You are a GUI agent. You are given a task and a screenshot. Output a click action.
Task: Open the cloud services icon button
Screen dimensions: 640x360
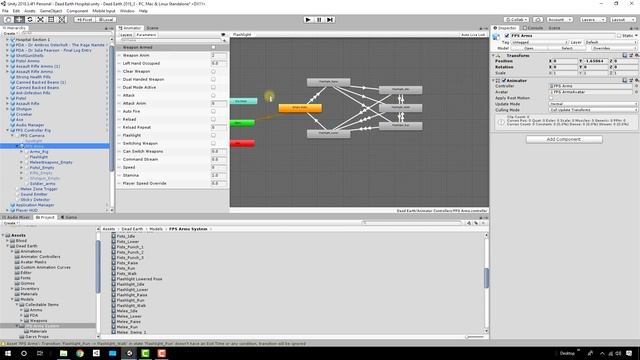(538, 20)
